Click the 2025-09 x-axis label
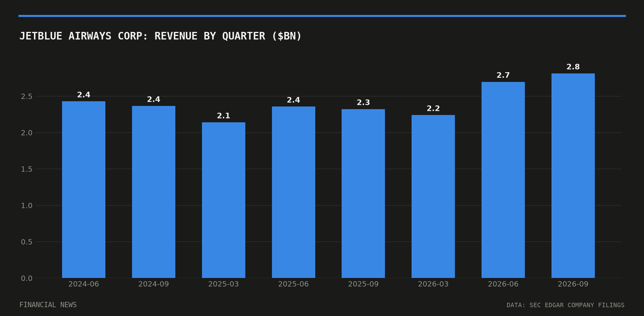Screen dimensions: 644x316 pyautogui.click(x=363, y=284)
